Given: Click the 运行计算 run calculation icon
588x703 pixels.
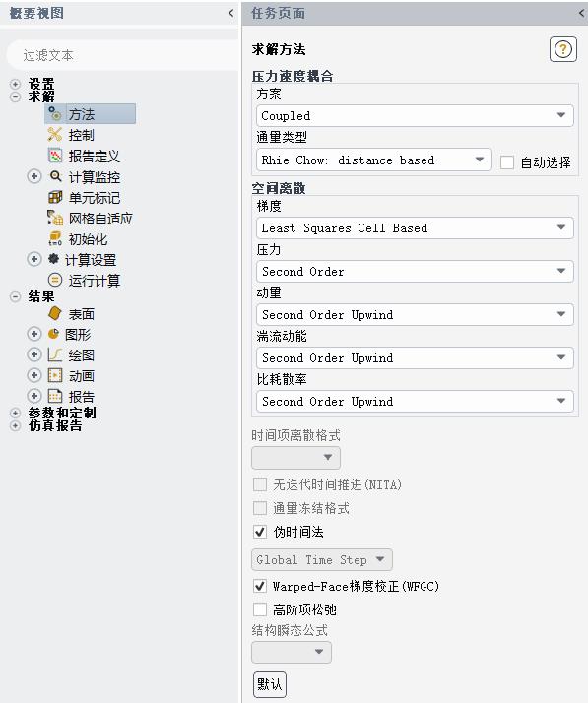Looking at the screenshot, I should click(x=55, y=281).
